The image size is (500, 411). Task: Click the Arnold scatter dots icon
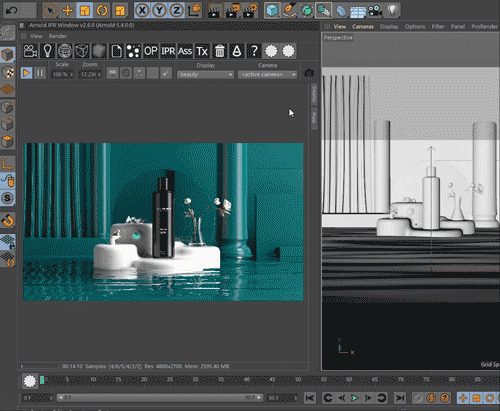click(x=133, y=51)
